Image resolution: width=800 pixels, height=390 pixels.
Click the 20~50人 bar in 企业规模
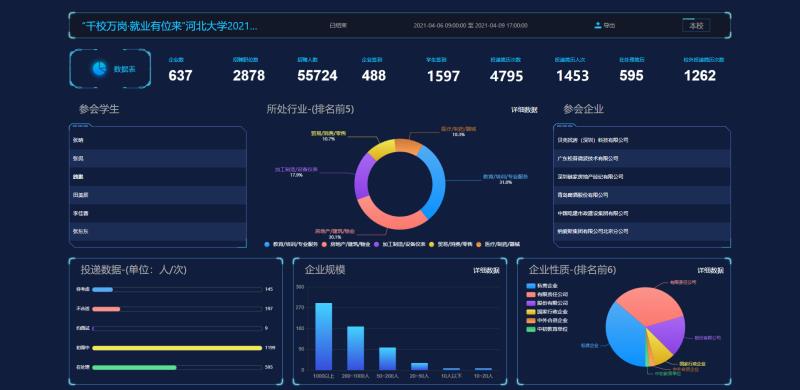[x=419, y=366]
